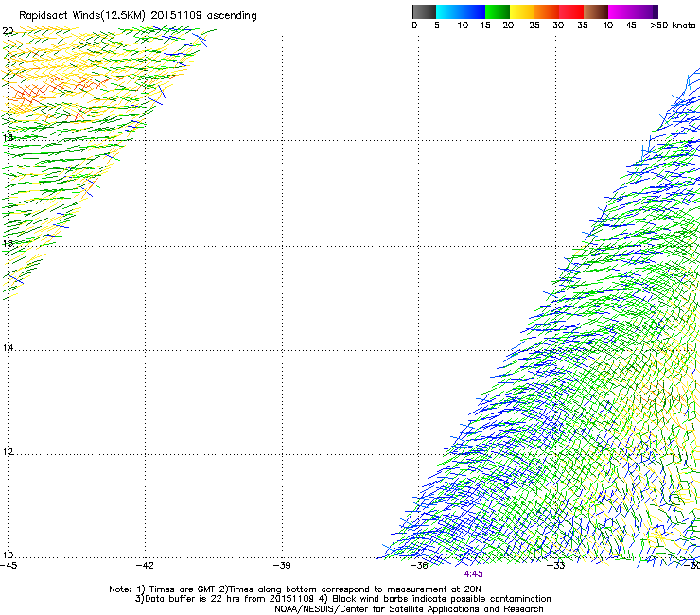
Task: Click the legend label 25
Action: (x=534, y=25)
